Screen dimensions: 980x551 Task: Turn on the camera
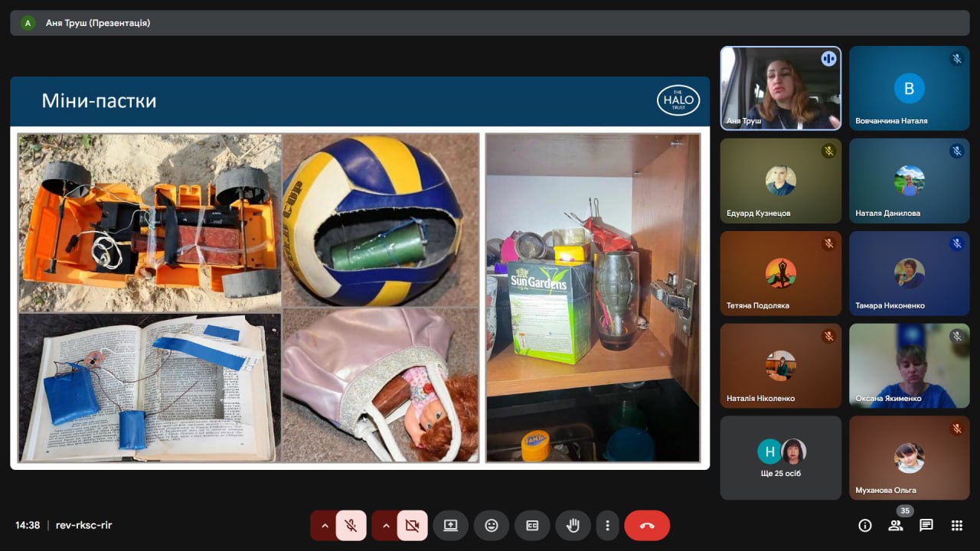pos(412,526)
